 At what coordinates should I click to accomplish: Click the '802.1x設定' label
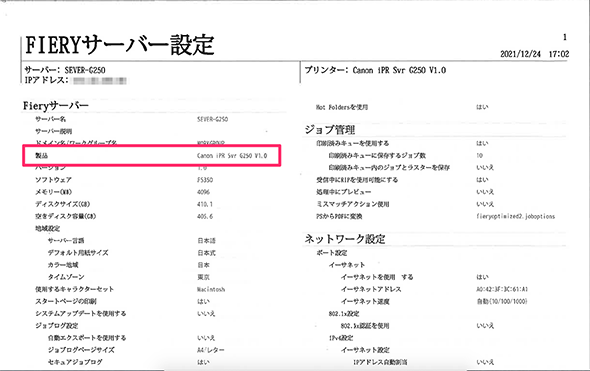[x=344, y=313]
